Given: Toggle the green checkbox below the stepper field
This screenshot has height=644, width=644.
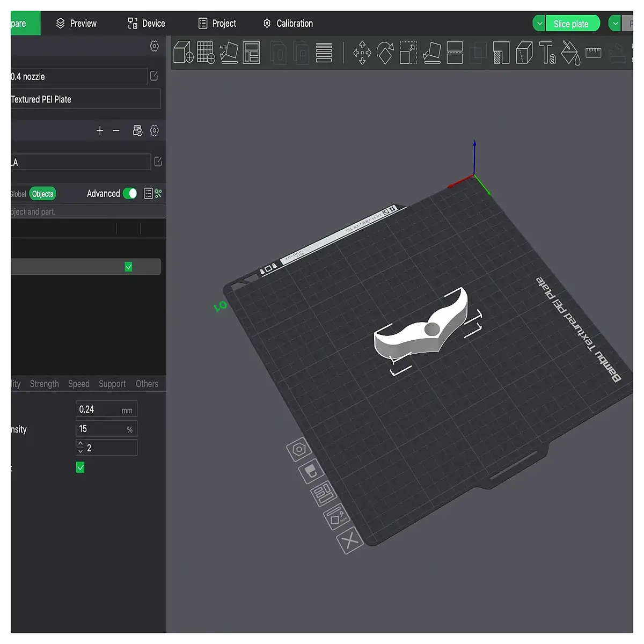Looking at the screenshot, I should point(80,467).
